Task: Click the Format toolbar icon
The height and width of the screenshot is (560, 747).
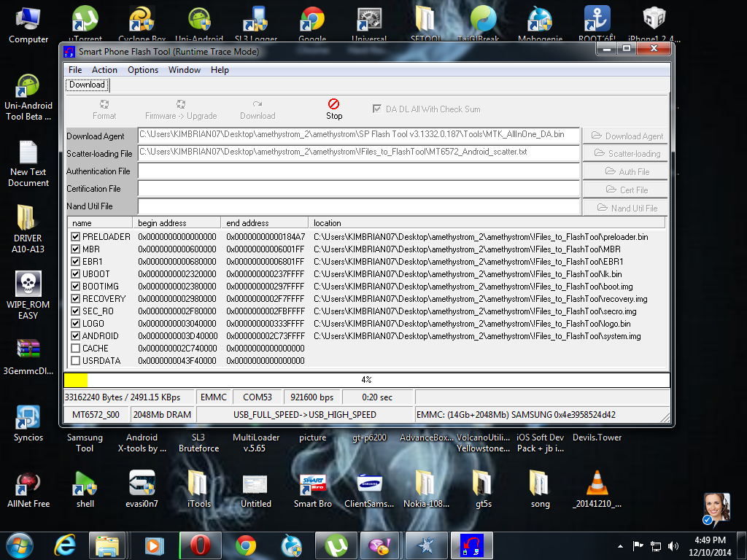Action: (x=104, y=104)
